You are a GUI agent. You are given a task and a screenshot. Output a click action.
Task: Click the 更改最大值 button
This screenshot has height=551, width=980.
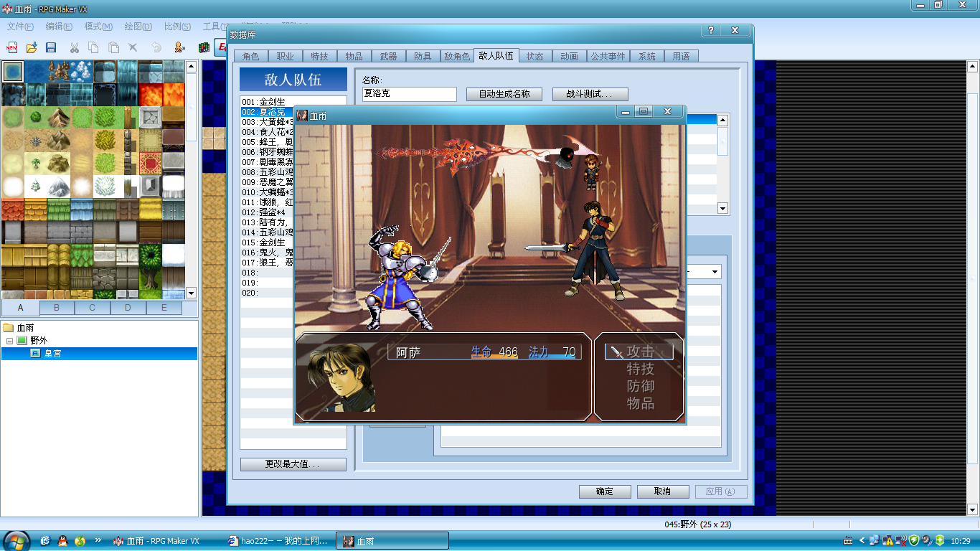(x=293, y=464)
